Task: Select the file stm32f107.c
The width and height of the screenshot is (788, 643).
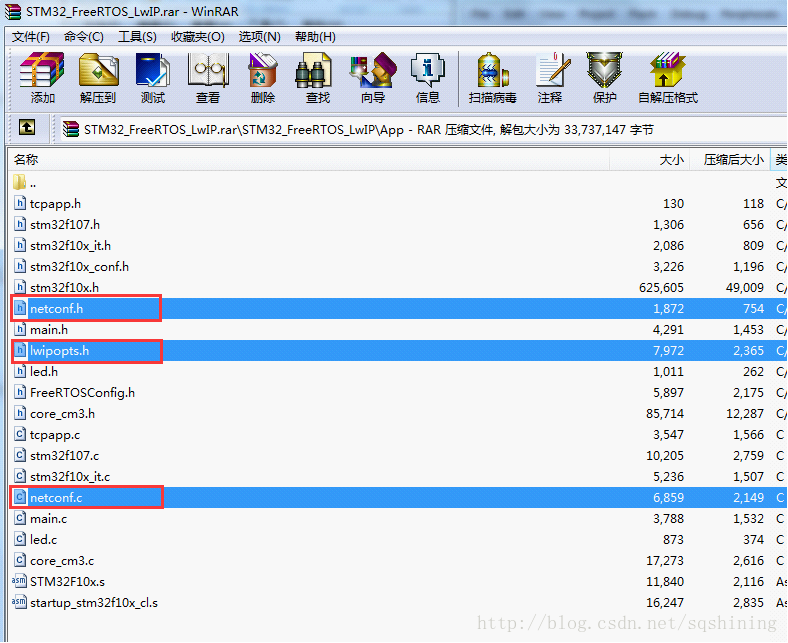Action: (64, 455)
